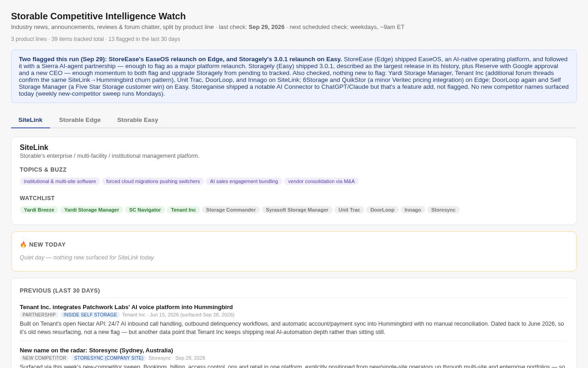Click the PARTNERSHIP label on Tenant Inc item
Viewport: 588px width, 368px height.
pyautogui.click(x=39, y=315)
